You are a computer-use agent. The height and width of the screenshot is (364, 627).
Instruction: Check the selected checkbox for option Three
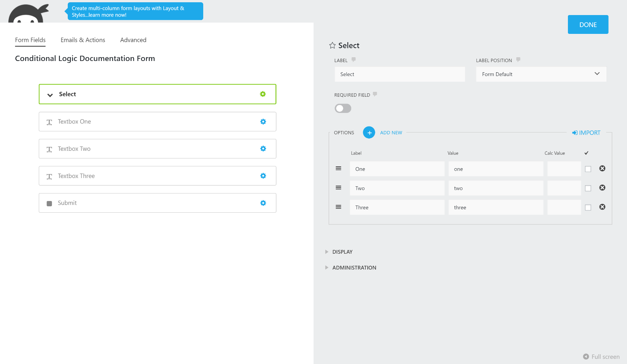click(588, 207)
